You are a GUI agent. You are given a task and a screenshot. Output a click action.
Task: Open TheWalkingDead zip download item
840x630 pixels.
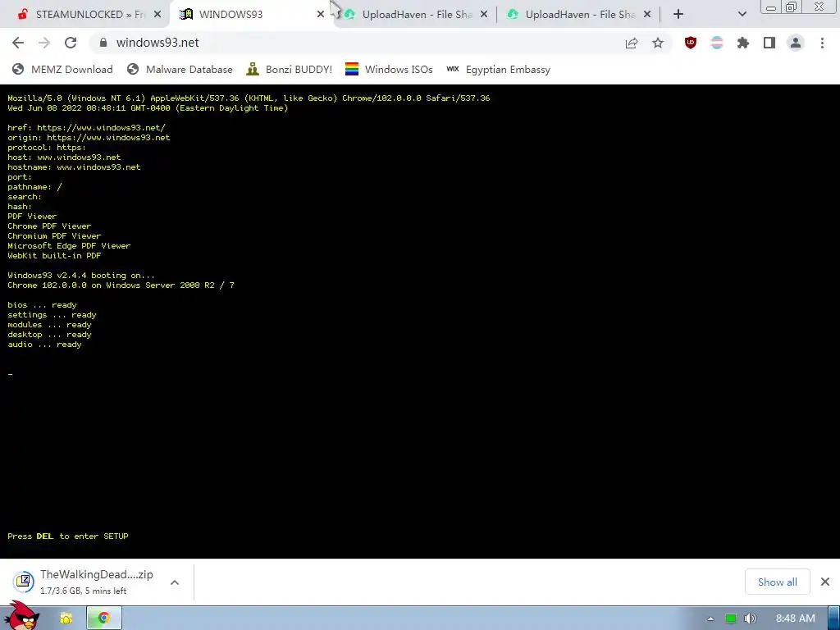85,582
